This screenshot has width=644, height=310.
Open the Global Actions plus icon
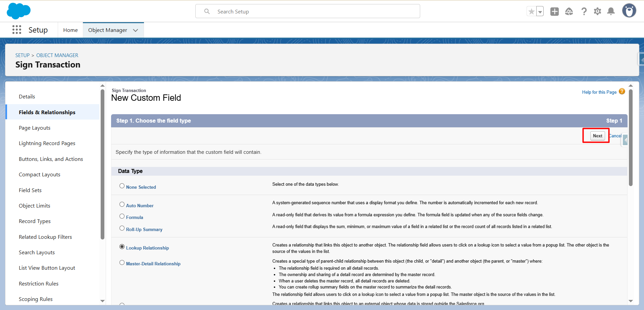554,12
